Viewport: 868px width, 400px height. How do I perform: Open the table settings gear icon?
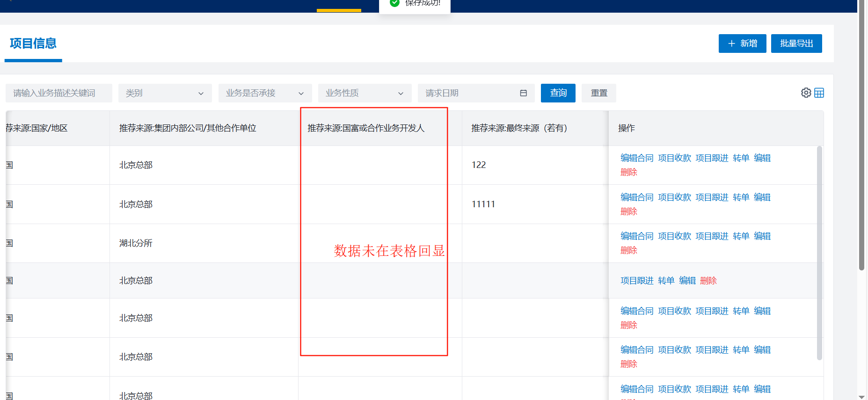click(806, 93)
